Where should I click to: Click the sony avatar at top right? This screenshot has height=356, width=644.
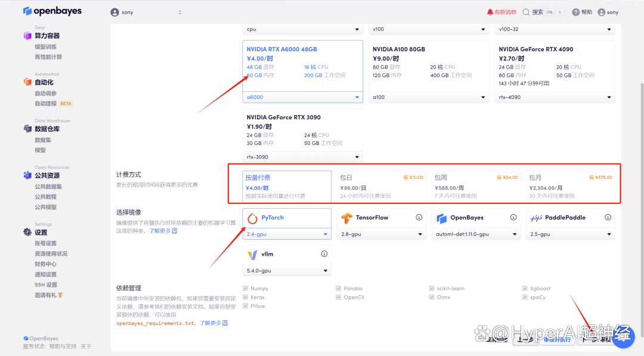(x=601, y=13)
